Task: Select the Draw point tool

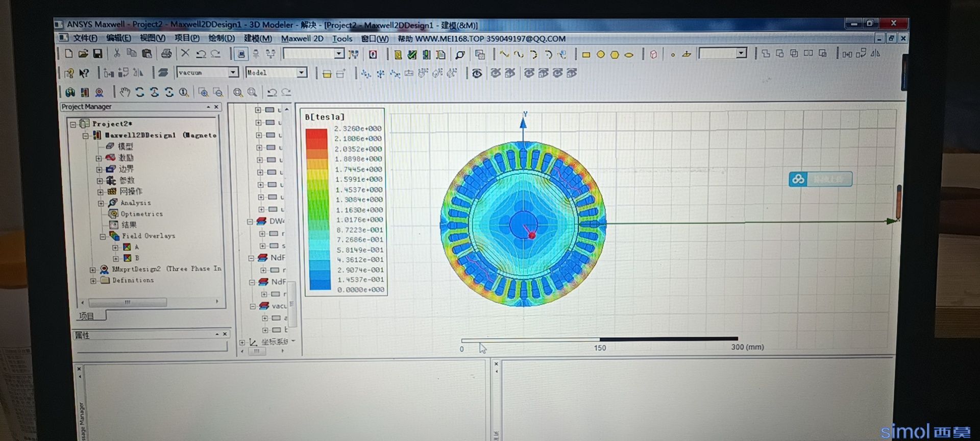Action: pyautogui.click(x=673, y=55)
